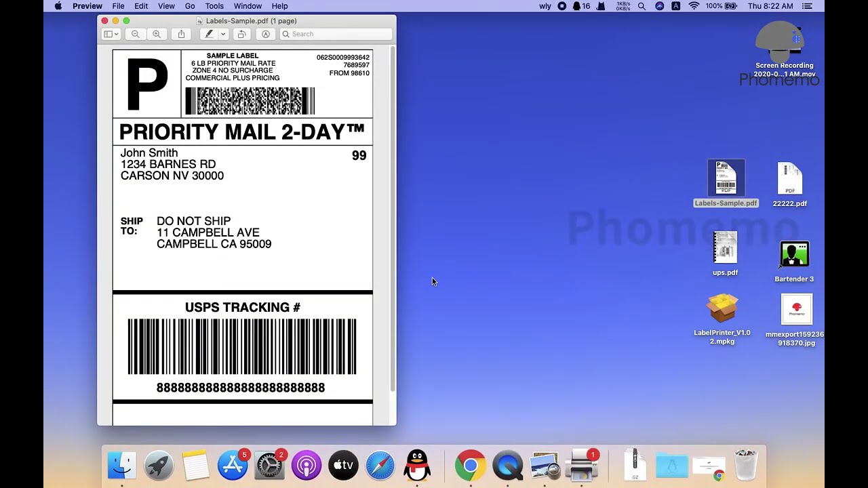Screen dimensions: 868x488
Task: Open the File menu
Action: (x=118, y=6)
